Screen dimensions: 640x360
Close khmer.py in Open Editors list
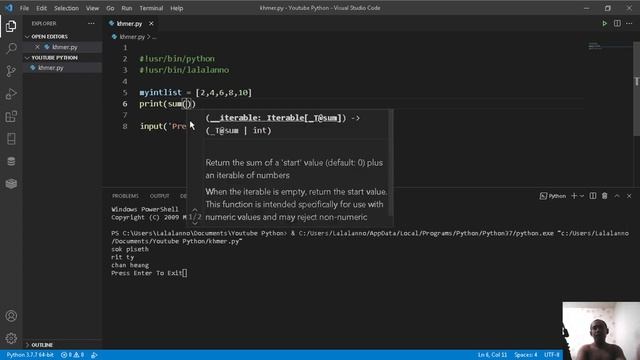[x=37, y=47]
